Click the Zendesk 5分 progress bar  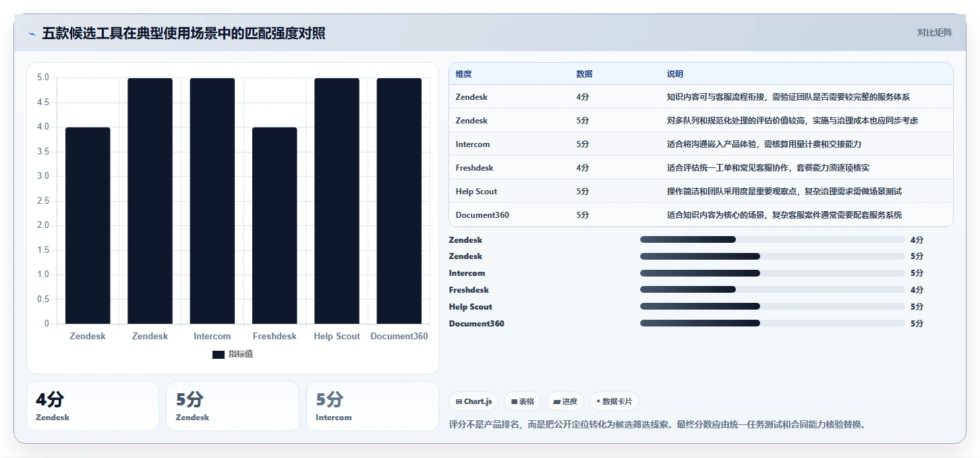pos(772,256)
